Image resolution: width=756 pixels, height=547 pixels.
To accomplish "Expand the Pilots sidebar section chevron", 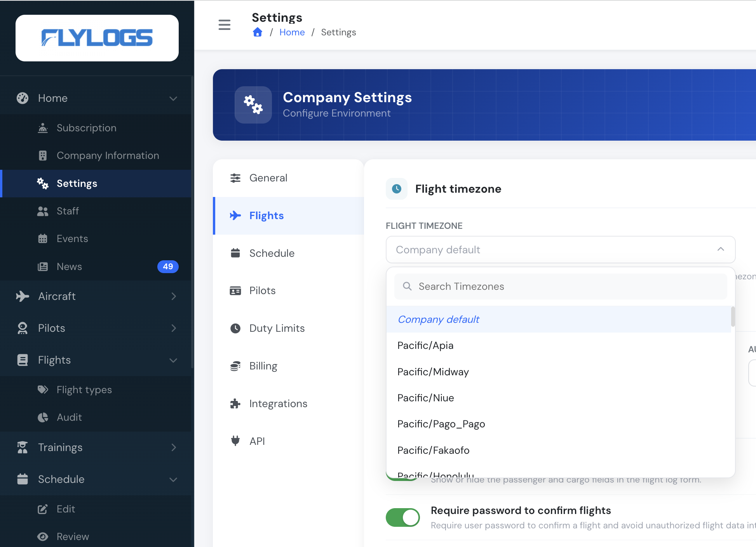I will [173, 328].
